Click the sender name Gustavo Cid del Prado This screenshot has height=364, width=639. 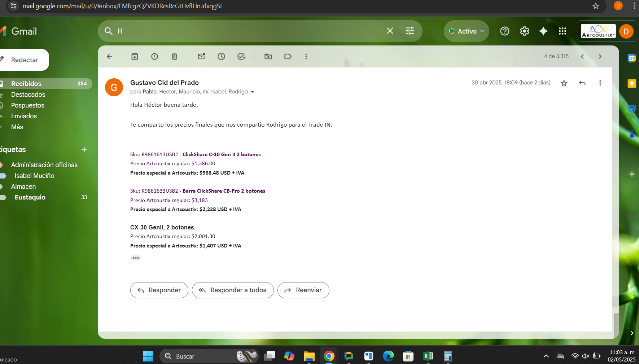pyautogui.click(x=165, y=83)
